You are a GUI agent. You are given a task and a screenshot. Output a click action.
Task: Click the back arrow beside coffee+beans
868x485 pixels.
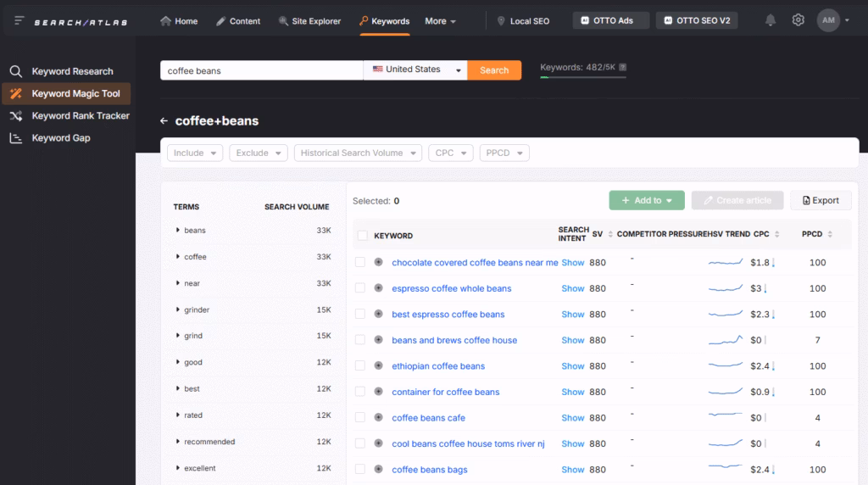click(164, 121)
